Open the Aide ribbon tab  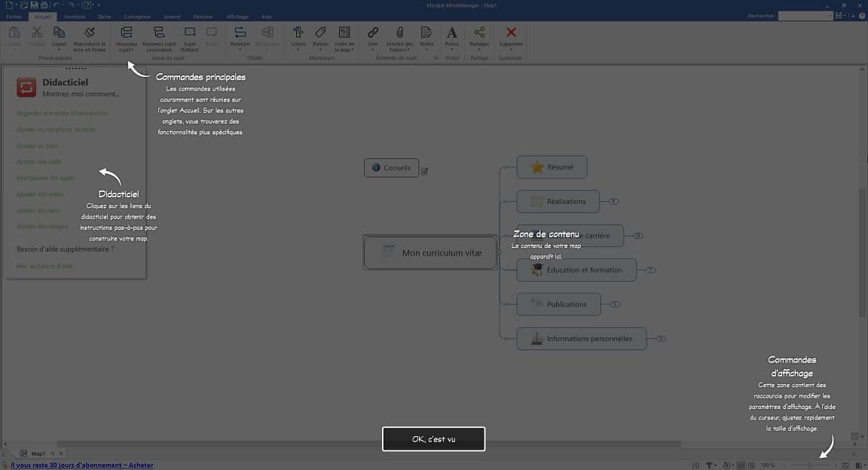(267, 17)
